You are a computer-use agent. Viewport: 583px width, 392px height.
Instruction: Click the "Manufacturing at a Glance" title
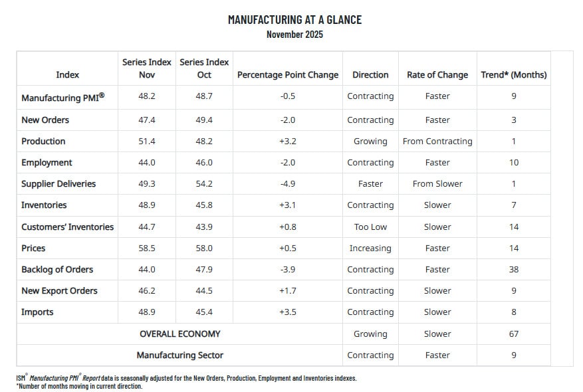click(x=294, y=20)
